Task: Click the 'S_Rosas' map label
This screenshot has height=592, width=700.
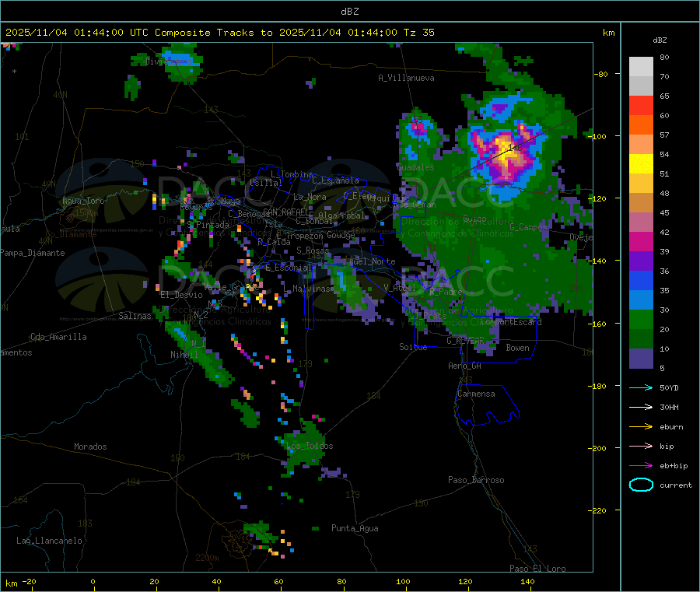Action: [x=313, y=250]
